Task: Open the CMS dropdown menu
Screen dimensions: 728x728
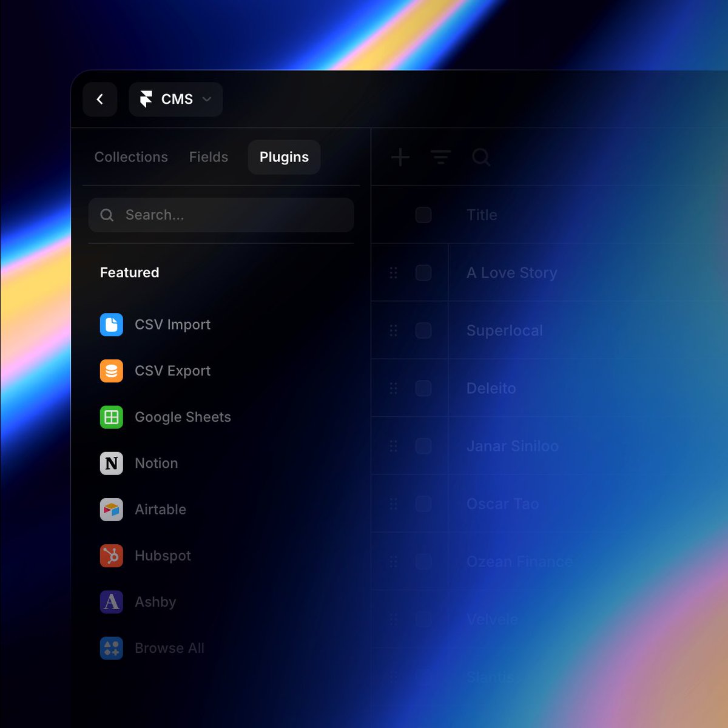Action: pyautogui.click(x=176, y=99)
